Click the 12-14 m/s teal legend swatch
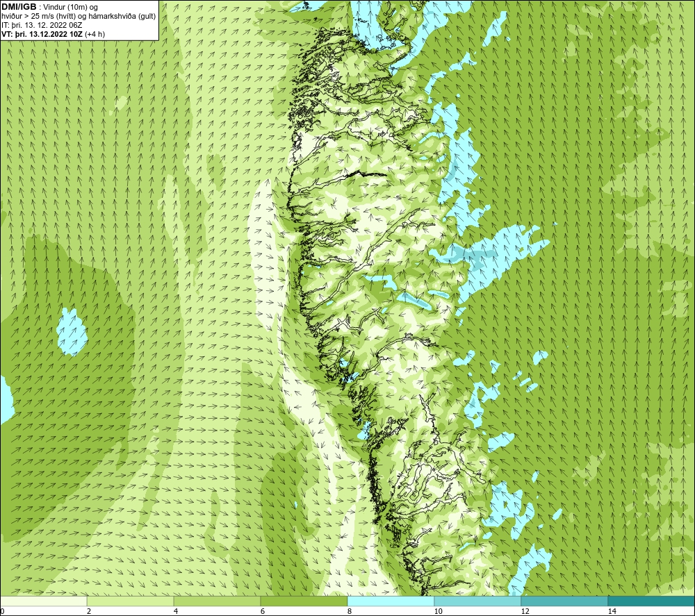This screenshot has width=695, height=616. (564, 601)
